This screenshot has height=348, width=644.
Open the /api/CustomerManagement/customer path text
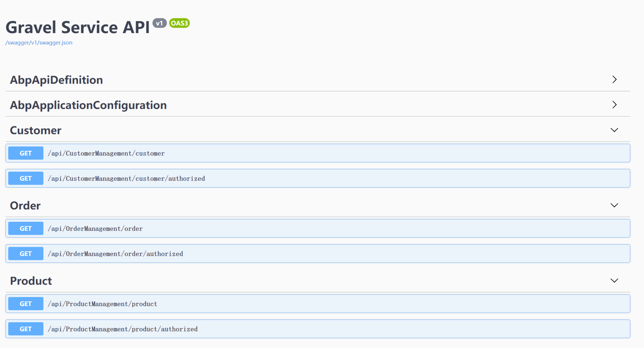tap(106, 153)
